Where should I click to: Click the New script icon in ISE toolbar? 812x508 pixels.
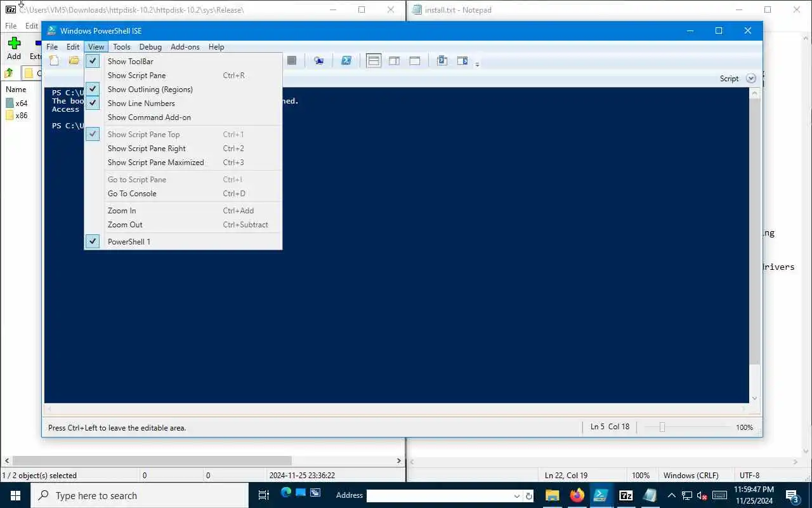[55, 61]
